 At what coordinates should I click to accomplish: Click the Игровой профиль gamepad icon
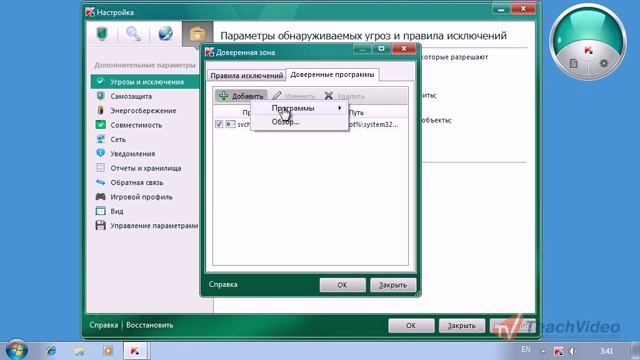(x=100, y=196)
